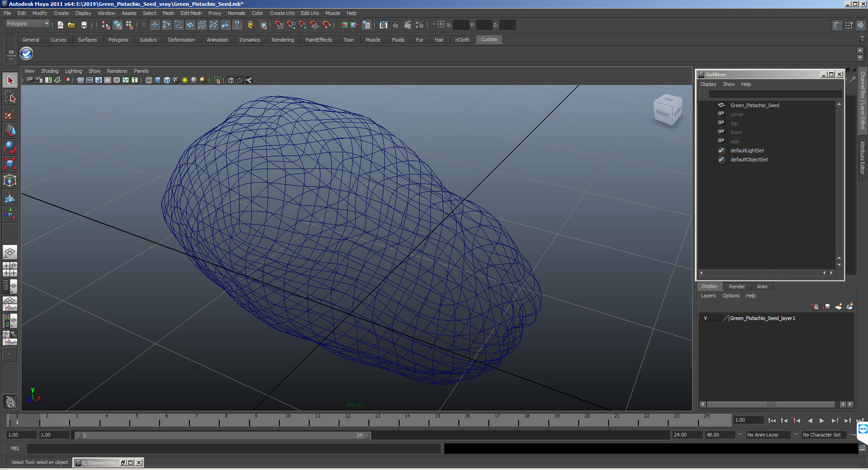The width and height of the screenshot is (868, 470).
Task: Switch to four view layout
Action: click(10, 269)
